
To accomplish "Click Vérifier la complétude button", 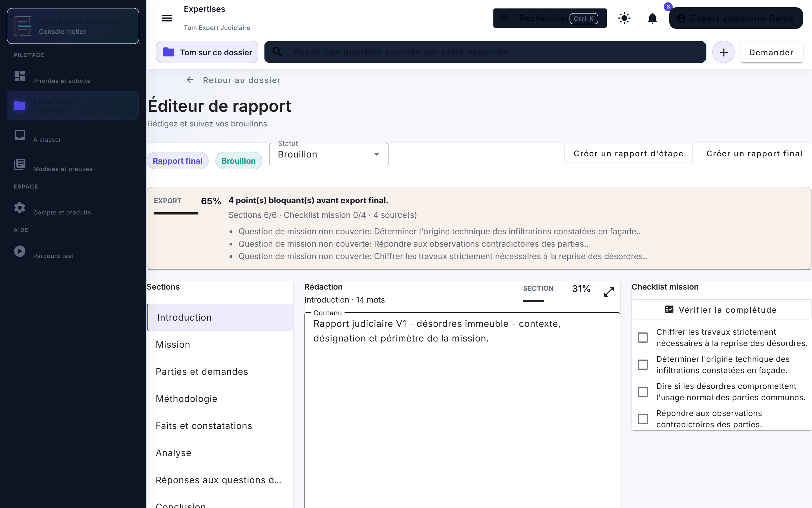I will point(721,309).
